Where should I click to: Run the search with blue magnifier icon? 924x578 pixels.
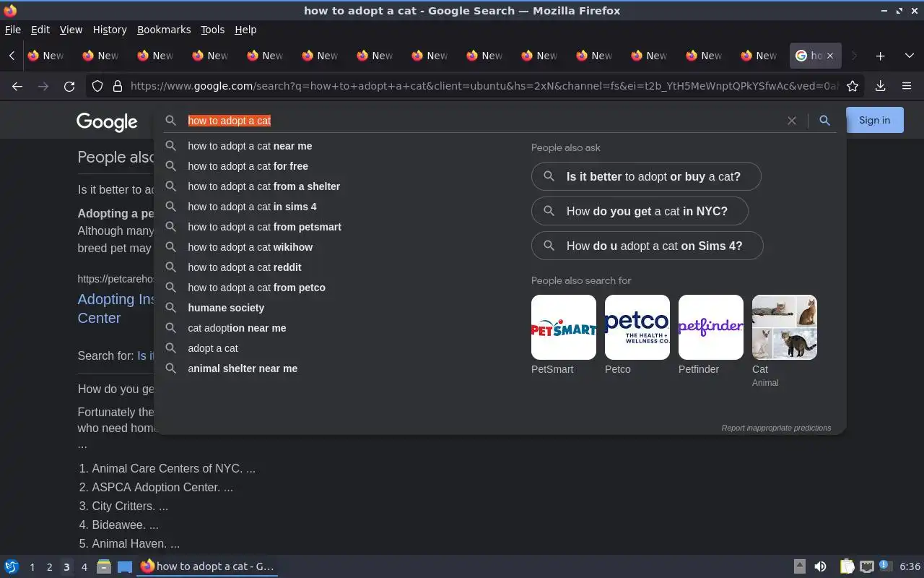[x=824, y=121]
